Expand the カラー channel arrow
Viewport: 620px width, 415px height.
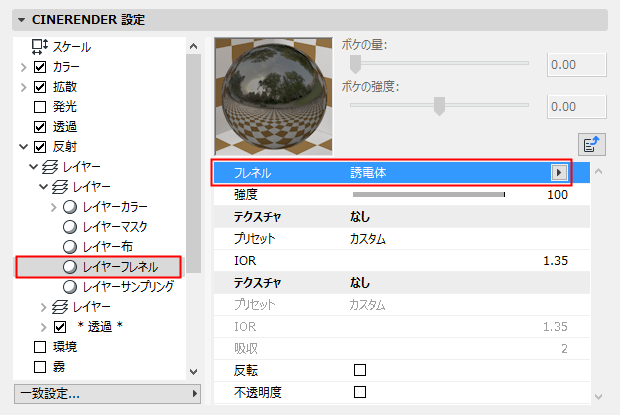tap(24, 67)
